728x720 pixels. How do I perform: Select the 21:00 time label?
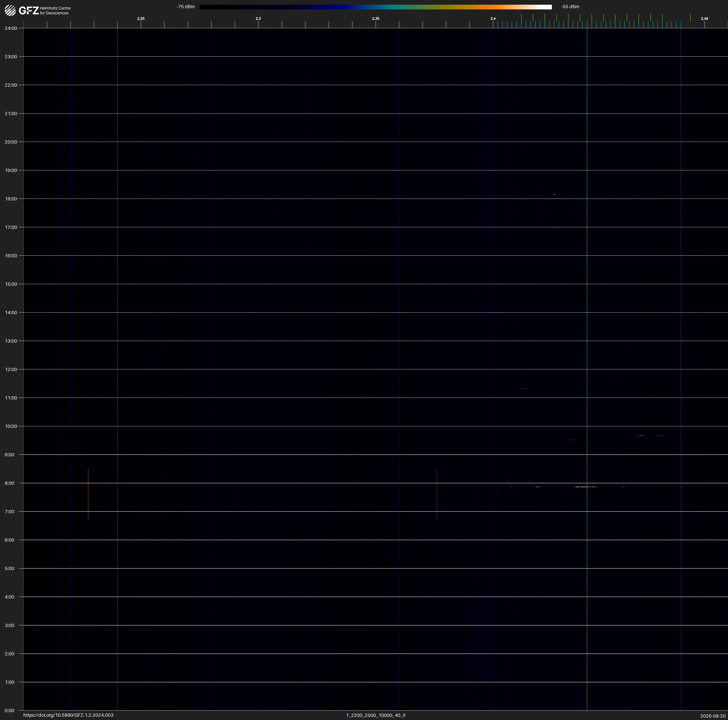[11, 113]
